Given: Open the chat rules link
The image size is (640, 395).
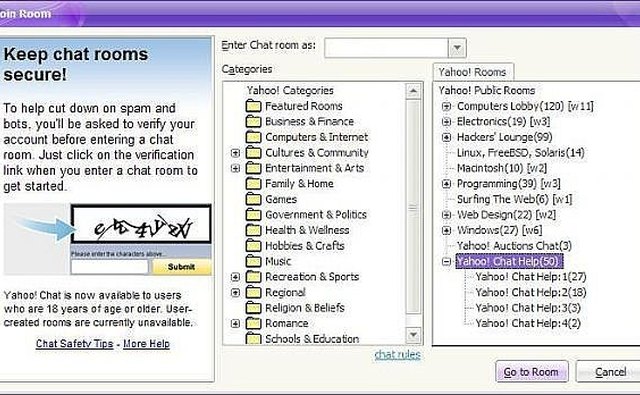Looking at the screenshot, I should tap(398, 355).
